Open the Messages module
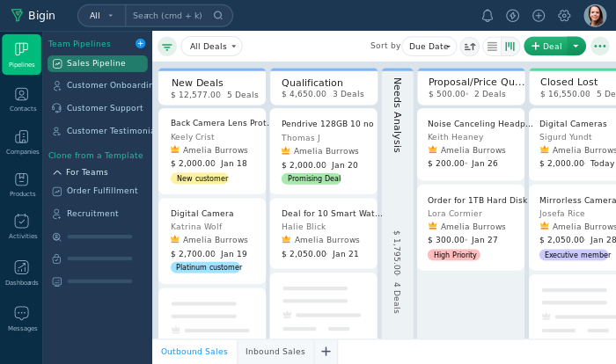The image size is (616, 364). click(22, 319)
